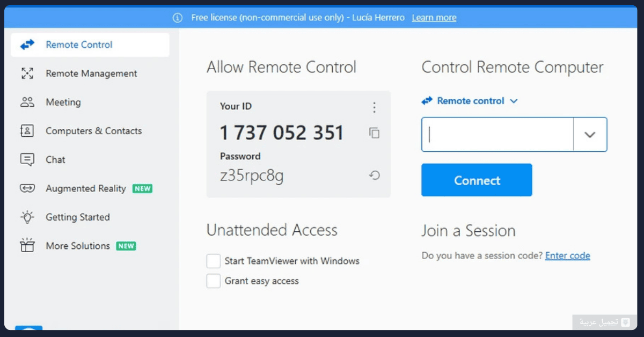
Task: Click the Remote control mode label
Action: point(471,101)
